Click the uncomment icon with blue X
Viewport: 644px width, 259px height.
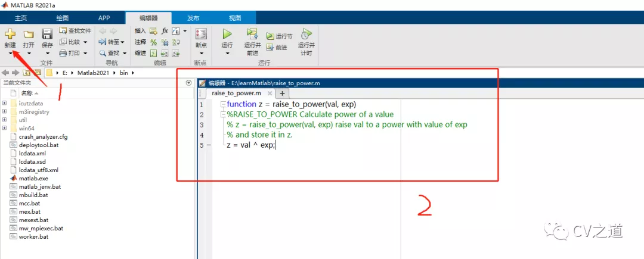[165, 42]
